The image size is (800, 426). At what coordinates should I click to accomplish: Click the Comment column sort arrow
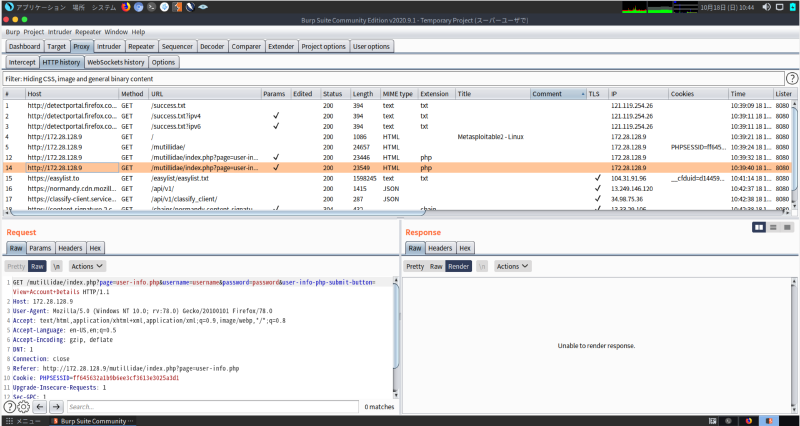click(x=582, y=94)
